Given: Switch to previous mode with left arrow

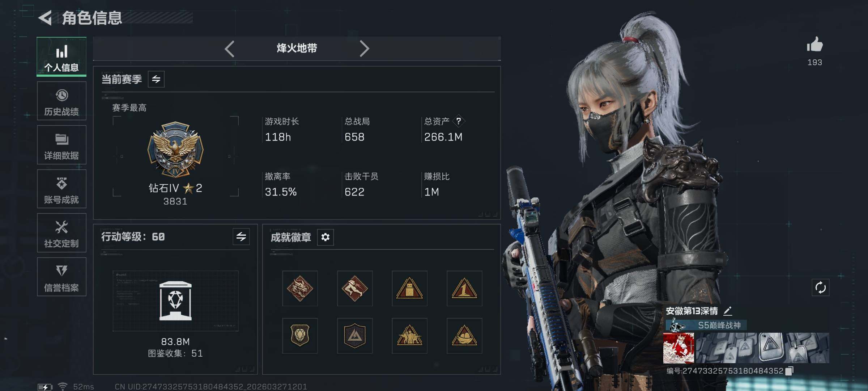Looking at the screenshot, I should 229,49.
